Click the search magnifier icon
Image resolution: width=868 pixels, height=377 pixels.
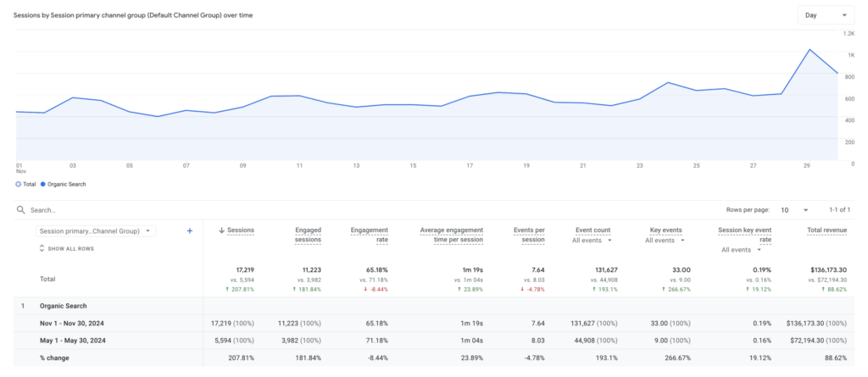(x=21, y=209)
